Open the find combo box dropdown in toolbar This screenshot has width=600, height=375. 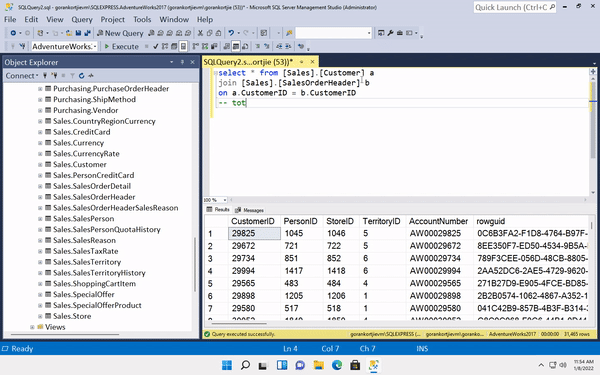pos(369,33)
